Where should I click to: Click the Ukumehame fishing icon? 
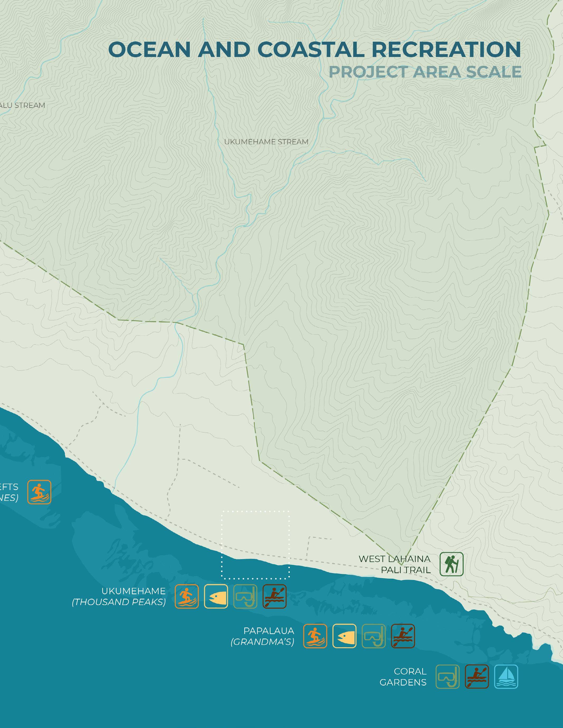pos(216,596)
